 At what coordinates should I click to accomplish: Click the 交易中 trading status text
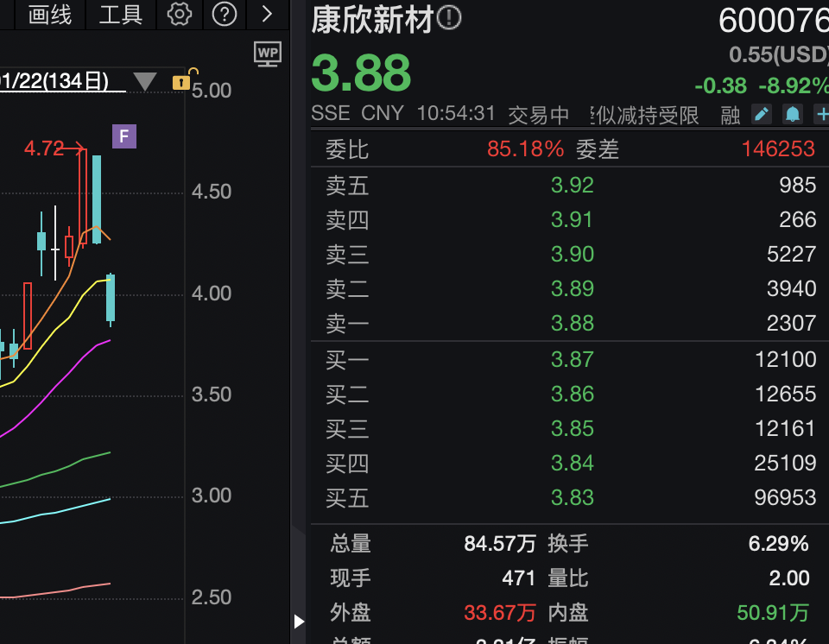(539, 115)
